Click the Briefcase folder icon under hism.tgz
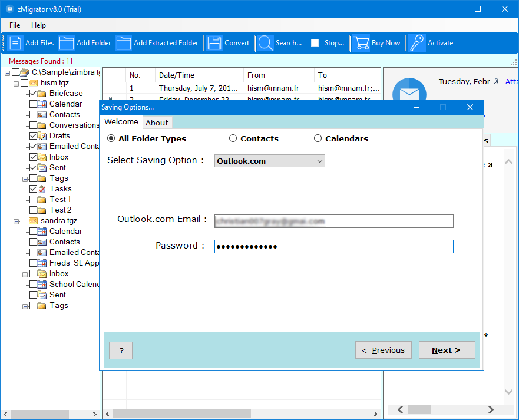This screenshot has width=519, height=420. (x=42, y=93)
